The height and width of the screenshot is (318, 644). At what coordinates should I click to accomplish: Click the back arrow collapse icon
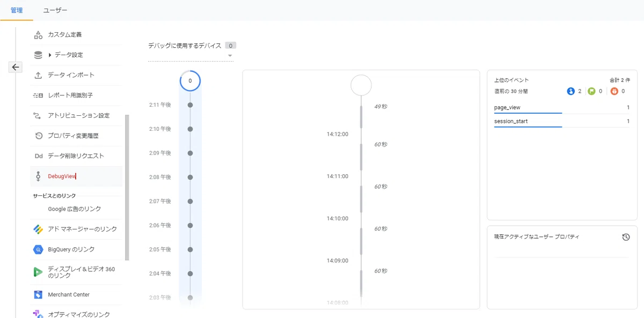pos(16,67)
